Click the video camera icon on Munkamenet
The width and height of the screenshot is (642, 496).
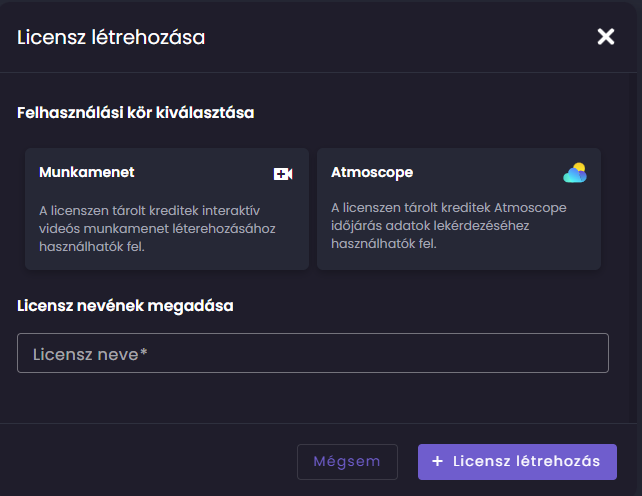click(x=283, y=174)
